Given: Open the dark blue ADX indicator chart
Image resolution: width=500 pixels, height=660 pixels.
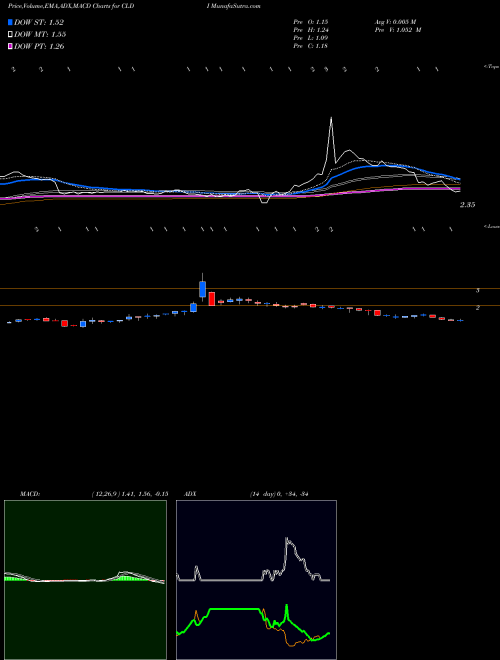Looking at the screenshot, I should (256, 580).
